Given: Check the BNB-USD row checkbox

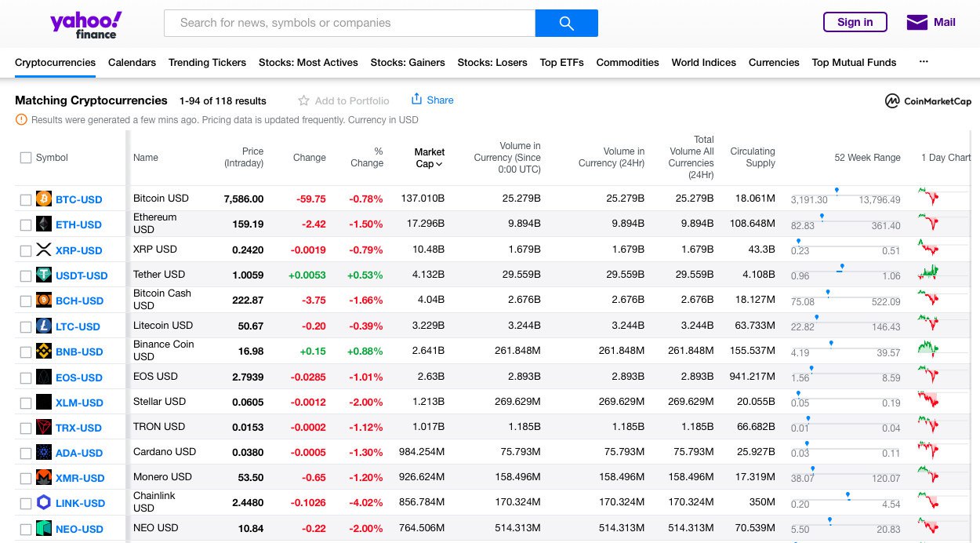Looking at the screenshot, I should tap(26, 352).
